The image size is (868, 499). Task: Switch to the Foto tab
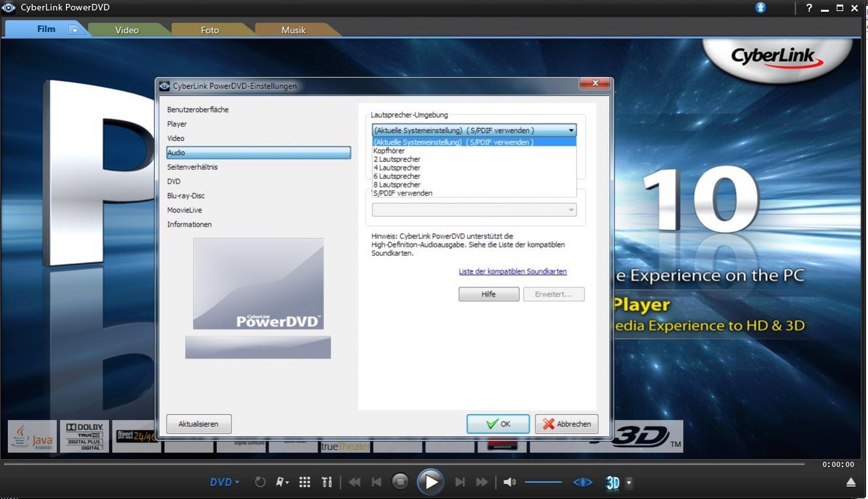tap(210, 30)
